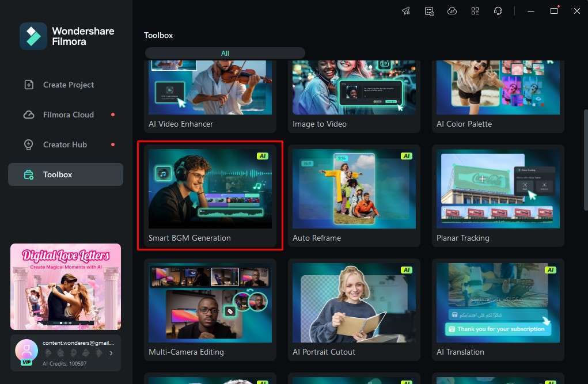Image resolution: width=588 pixels, height=384 pixels.
Task: Click the Wondershare Filmora logo icon
Action: pos(33,36)
